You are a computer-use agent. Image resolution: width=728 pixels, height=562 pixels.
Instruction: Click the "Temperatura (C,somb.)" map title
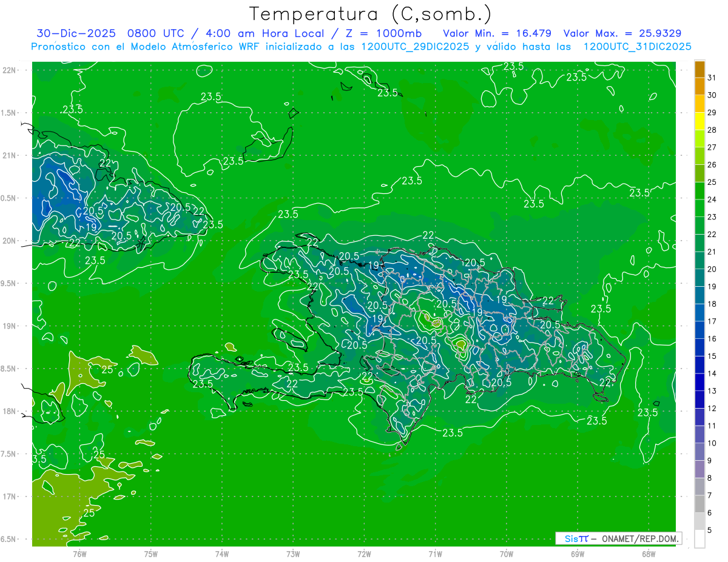(370, 14)
